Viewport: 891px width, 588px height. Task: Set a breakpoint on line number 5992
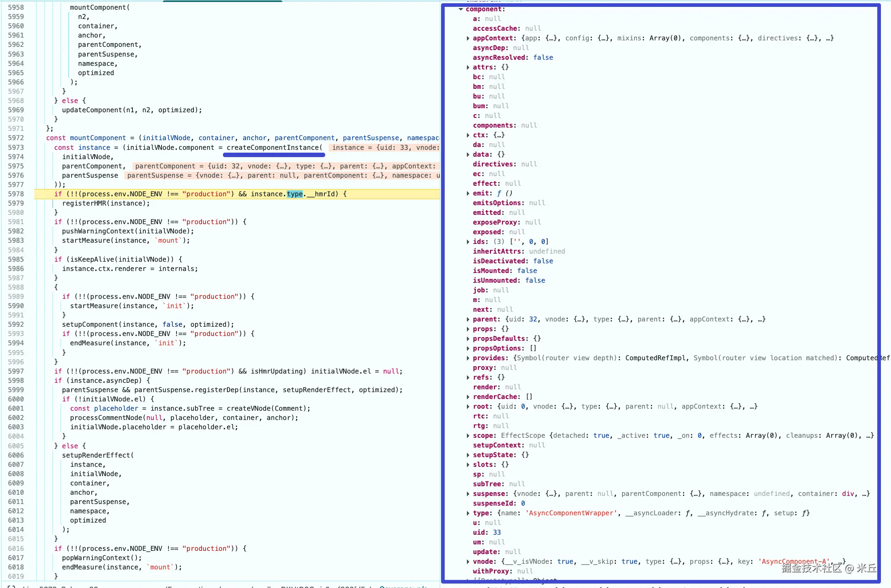click(x=16, y=325)
